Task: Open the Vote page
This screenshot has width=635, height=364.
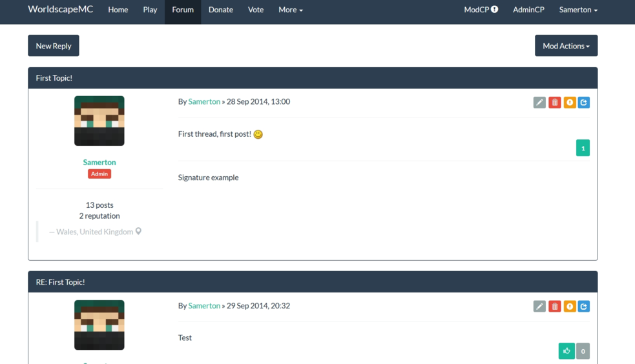Action: point(256,10)
